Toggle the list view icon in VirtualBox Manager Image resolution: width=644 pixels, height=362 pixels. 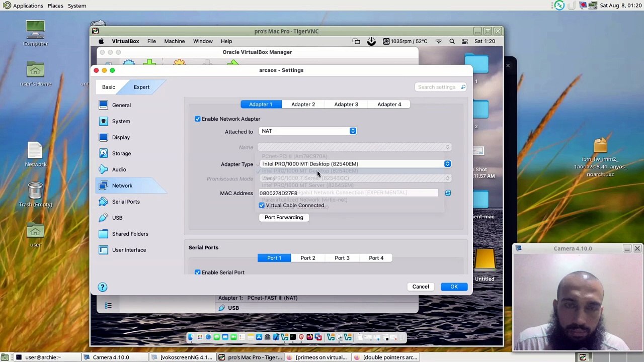(108, 306)
